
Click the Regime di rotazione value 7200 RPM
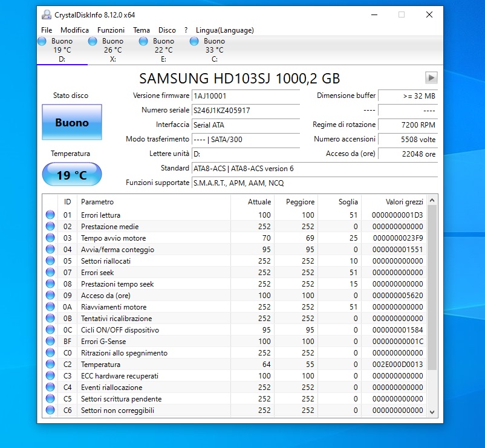coord(408,125)
